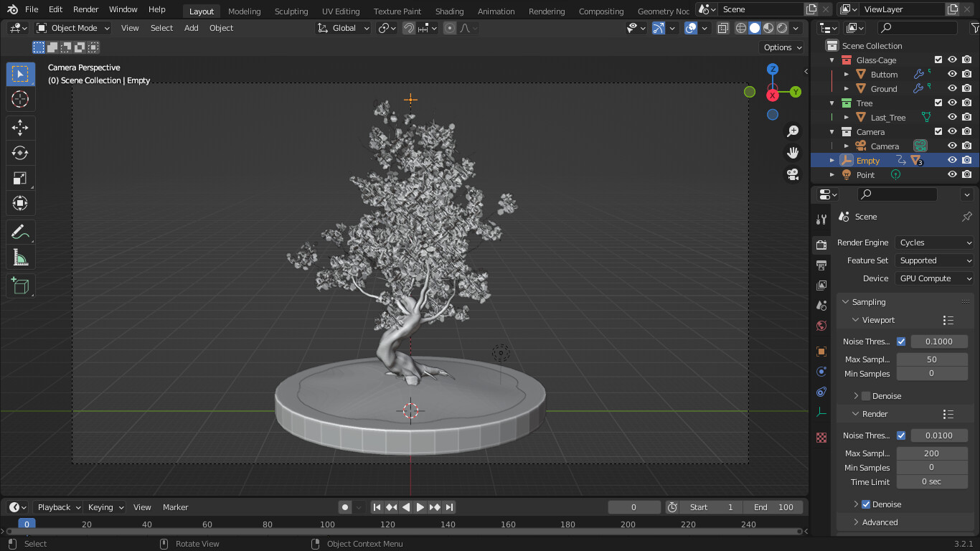Select the Annotate pencil tool
Viewport: 980px width, 551px height.
coord(20,232)
